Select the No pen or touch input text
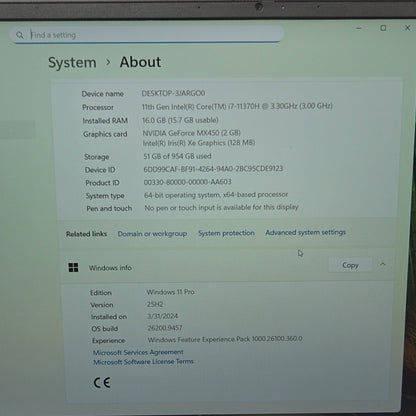 221,207
